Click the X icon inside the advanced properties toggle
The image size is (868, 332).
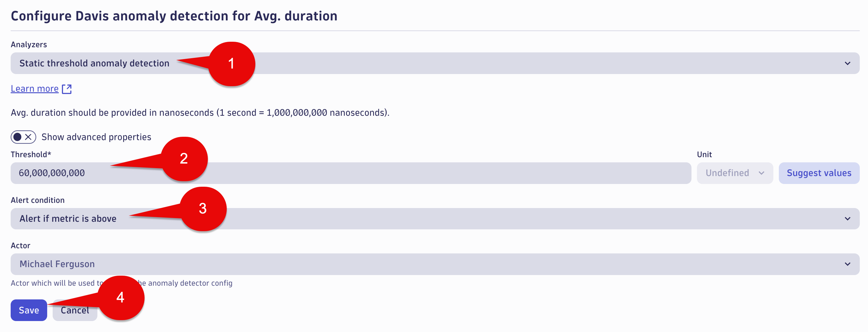(x=28, y=137)
